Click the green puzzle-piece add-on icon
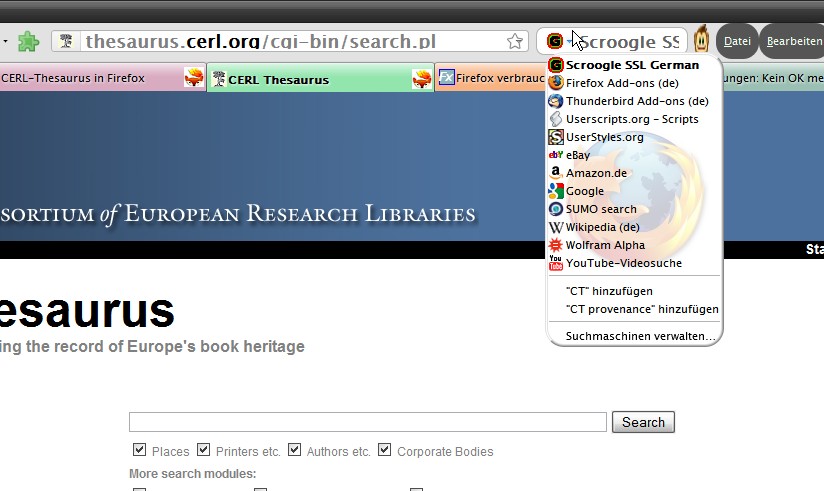 click(x=28, y=42)
